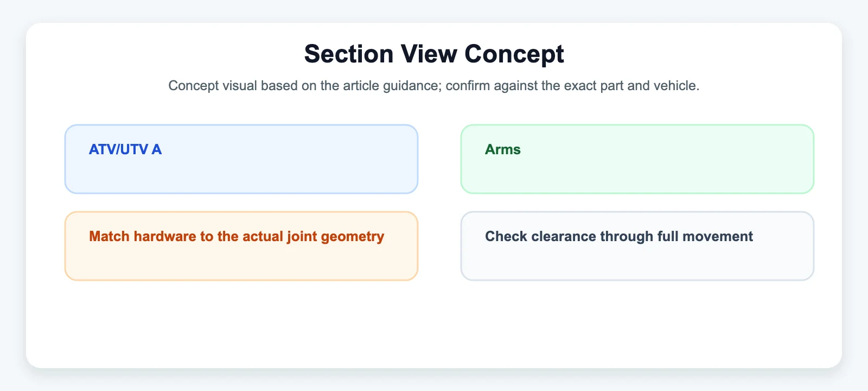Viewport: 868px width, 391px height.
Task: Click the Check clearance through full movement text
Action: [619, 237]
